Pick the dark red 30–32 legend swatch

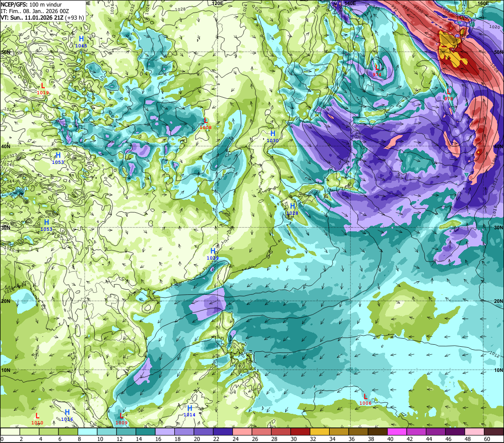pos(300,431)
